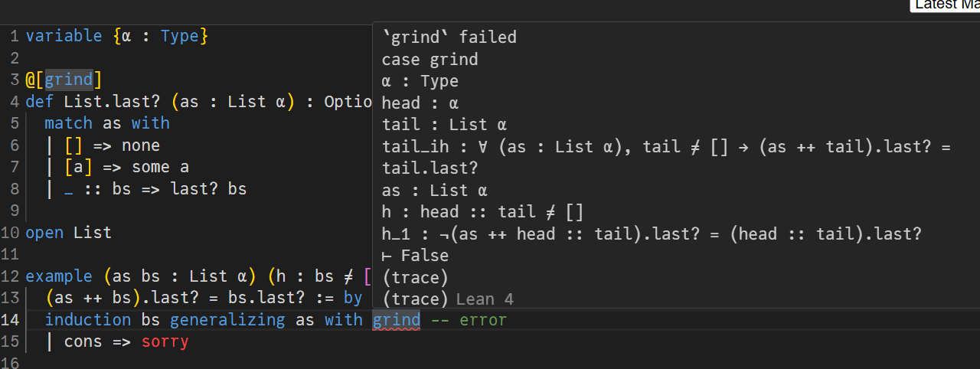
Task: Click the generalizing keyword on line 14
Action: point(227,320)
